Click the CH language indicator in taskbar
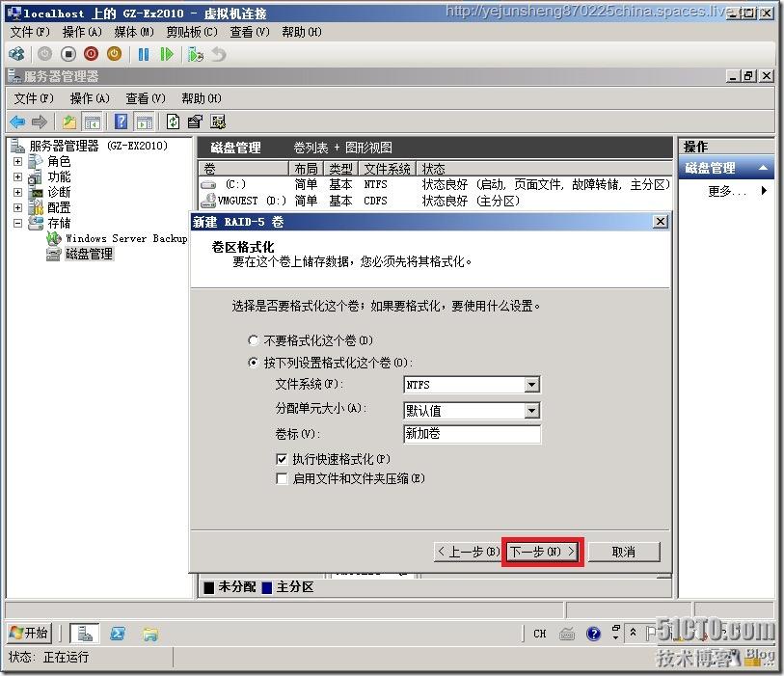Viewport: 784px width, 676px height. 539,634
